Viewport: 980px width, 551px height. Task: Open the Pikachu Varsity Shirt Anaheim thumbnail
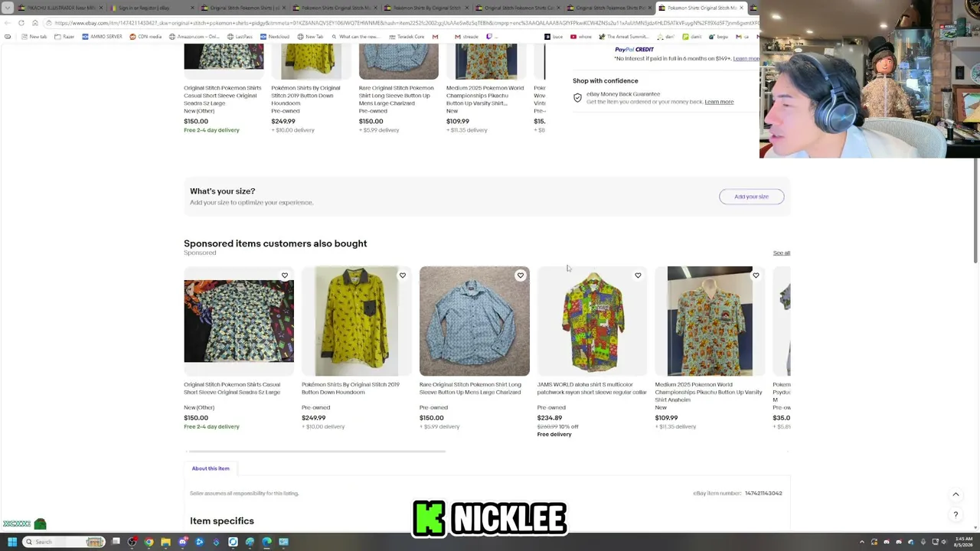click(710, 321)
